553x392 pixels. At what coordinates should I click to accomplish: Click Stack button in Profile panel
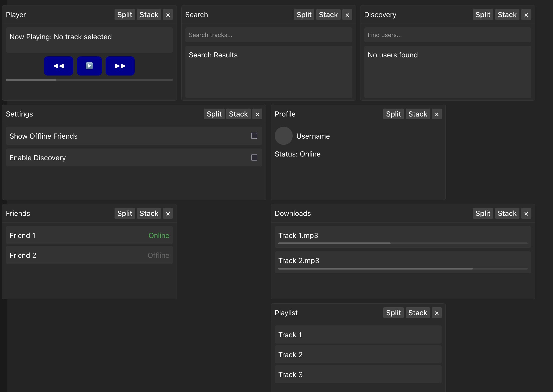click(417, 114)
